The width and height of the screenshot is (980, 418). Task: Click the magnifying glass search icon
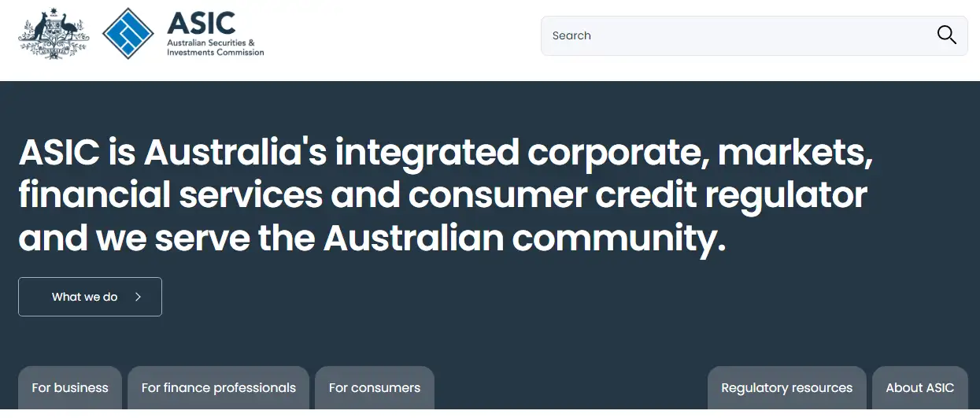(x=946, y=35)
